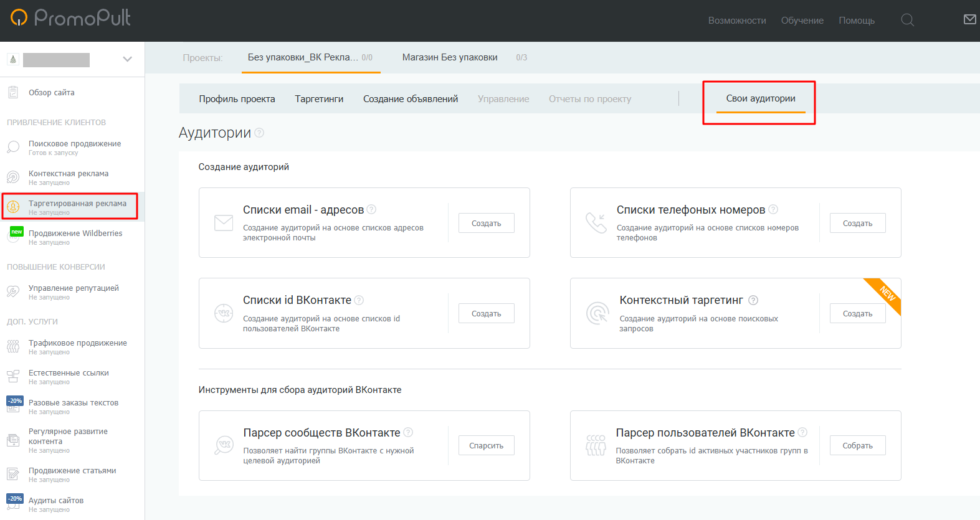Click the Аудиты сайтов discount icon
Screen dimensions: 980x520
coord(15,502)
